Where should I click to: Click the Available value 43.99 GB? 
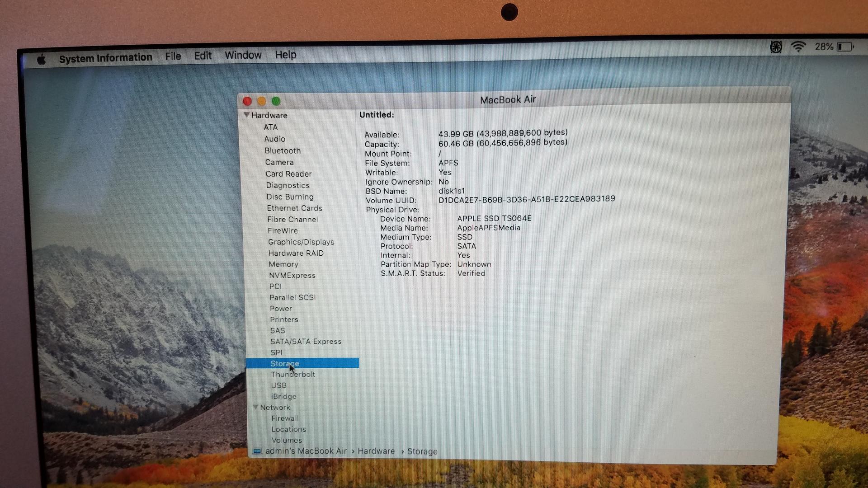coord(503,133)
